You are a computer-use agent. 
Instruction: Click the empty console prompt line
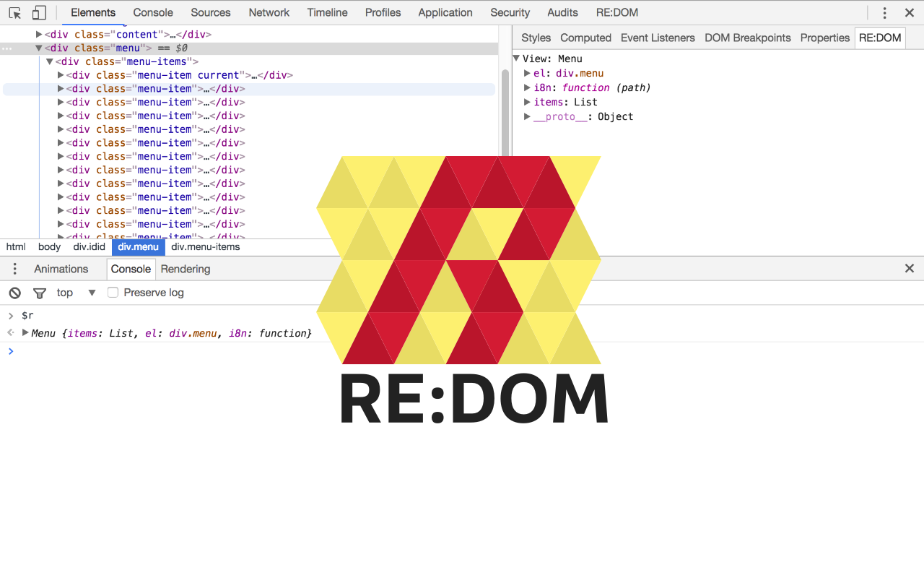point(462,352)
